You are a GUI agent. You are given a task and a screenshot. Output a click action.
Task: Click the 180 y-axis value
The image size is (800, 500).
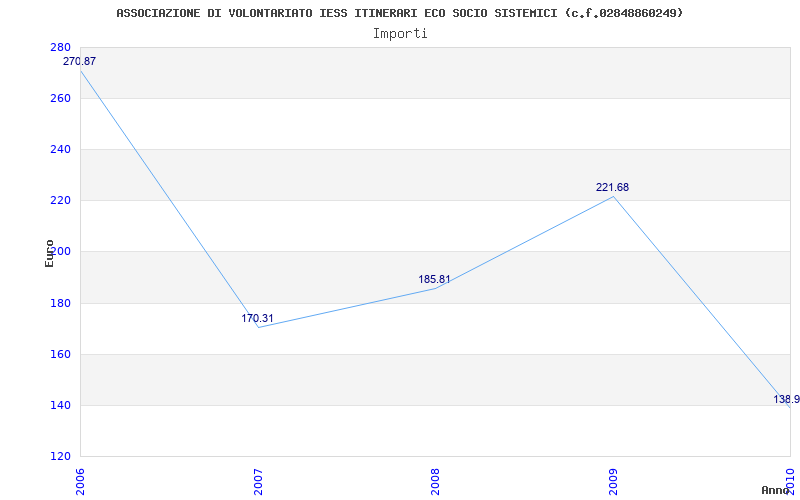click(60, 303)
